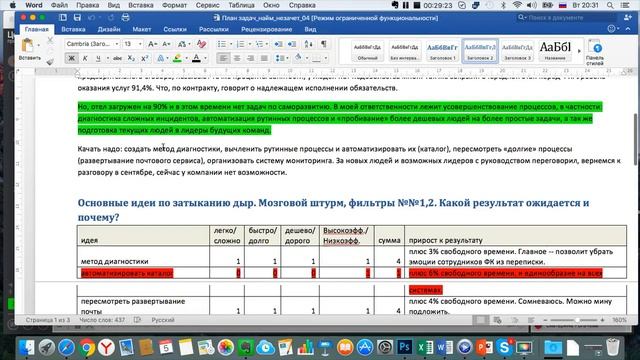Click the Paste clipboard icon
This screenshot has height=360, width=640.
tap(28, 45)
